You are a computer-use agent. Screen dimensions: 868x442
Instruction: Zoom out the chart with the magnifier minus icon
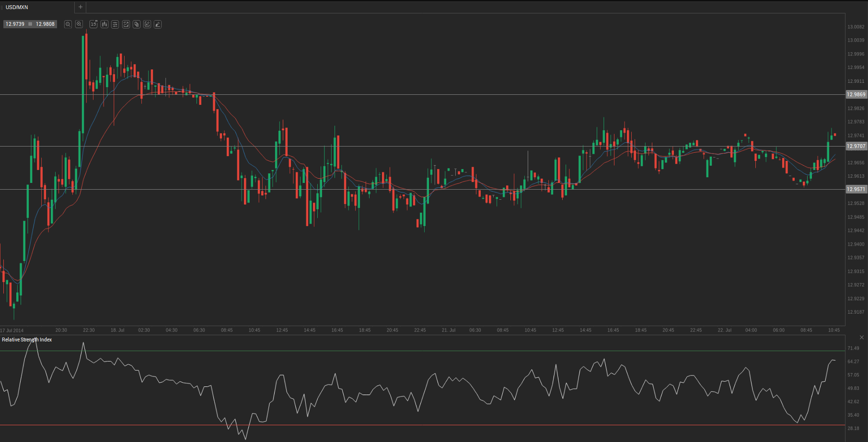tap(68, 24)
